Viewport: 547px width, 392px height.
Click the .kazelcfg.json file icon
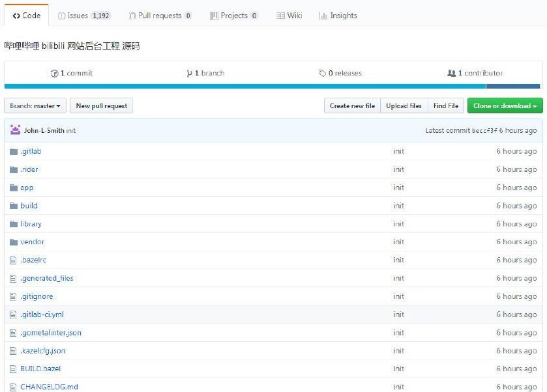pos(13,351)
